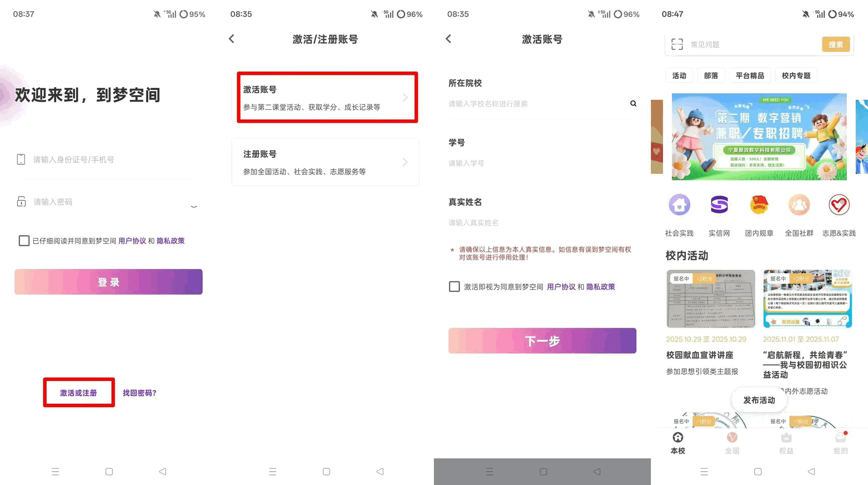Switch to the 我的 bottom tab
The image size is (868, 485).
(840, 443)
